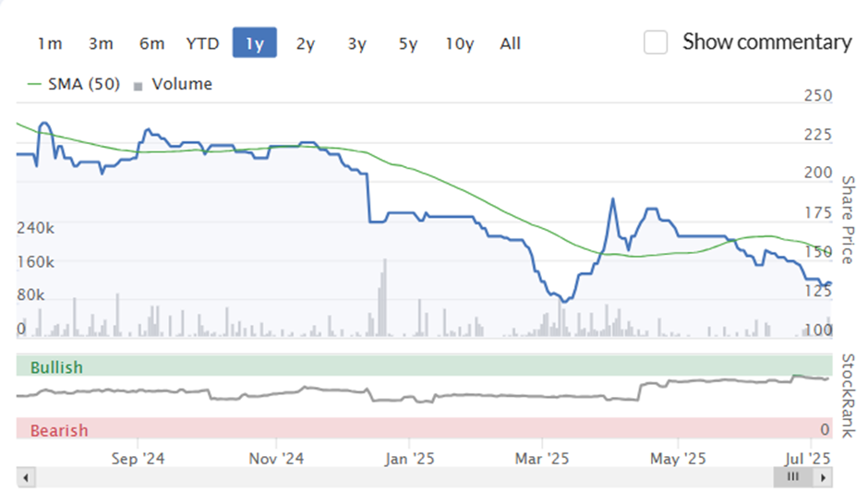Grab the chart scrollbar handle
This screenshot has height=493, width=868.
pos(792,477)
